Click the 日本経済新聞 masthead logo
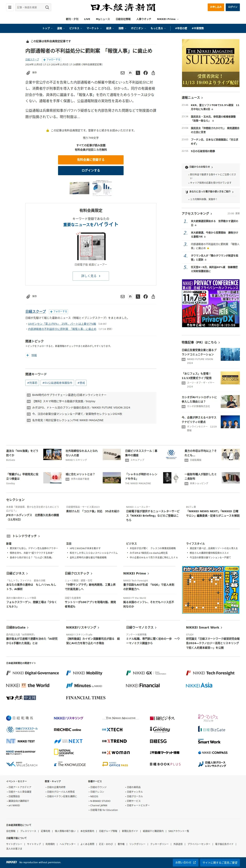Image resolution: width=246 pixels, height=868 pixels. tap(123, 7)
